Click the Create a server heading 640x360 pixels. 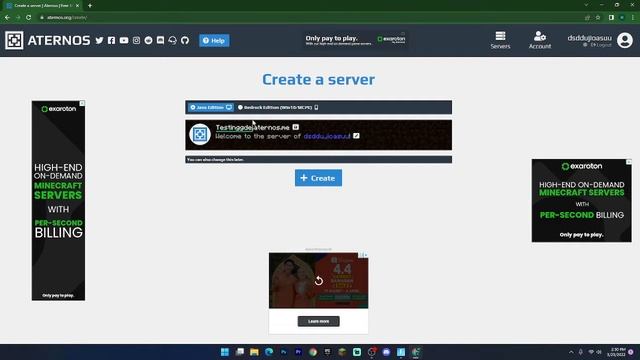click(x=318, y=79)
